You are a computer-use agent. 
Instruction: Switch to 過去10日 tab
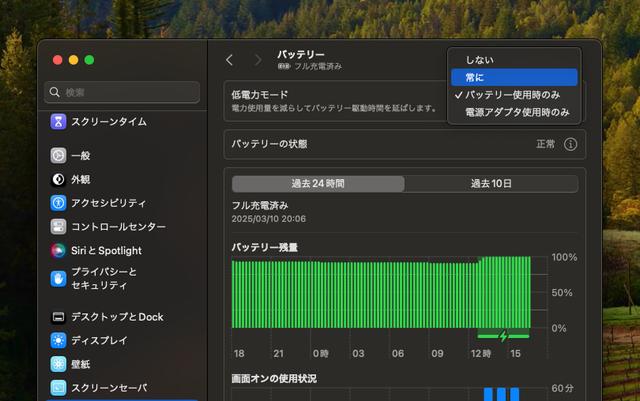point(491,184)
